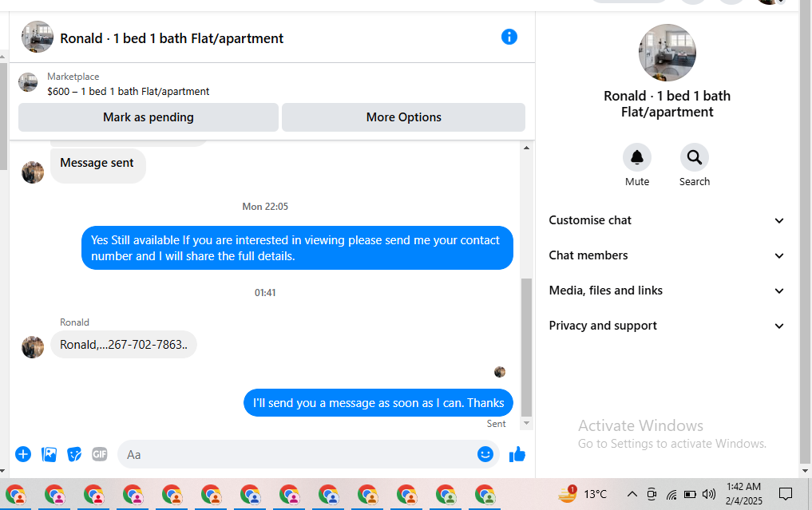Image resolution: width=812 pixels, height=510 pixels.
Task: Open more actions with the blue plus icon
Action: pos(23,454)
